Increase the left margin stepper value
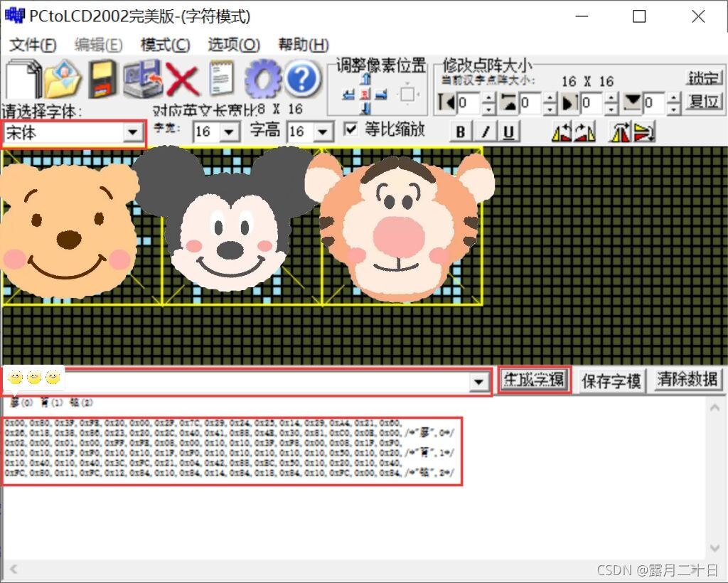Image resolution: width=728 pixels, height=583 pixels. (488, 97)
